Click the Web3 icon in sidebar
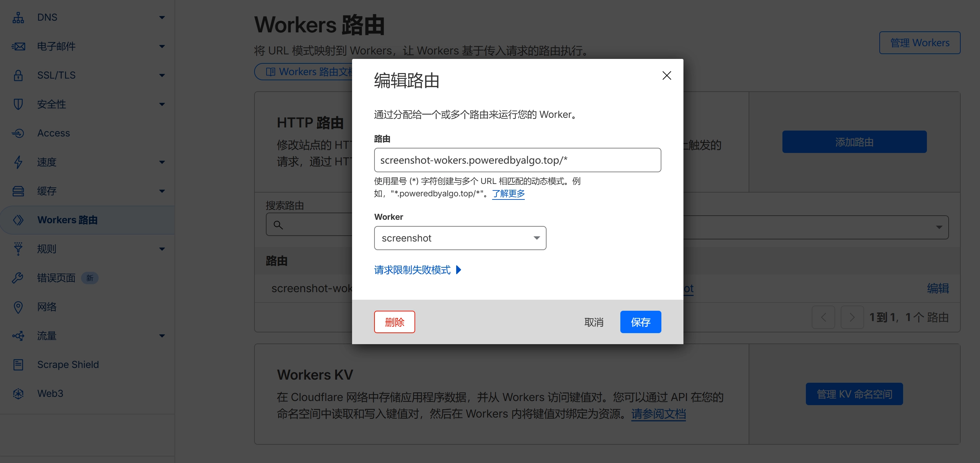The width and height of the screenshot is (980, 463). coord(18,394)
